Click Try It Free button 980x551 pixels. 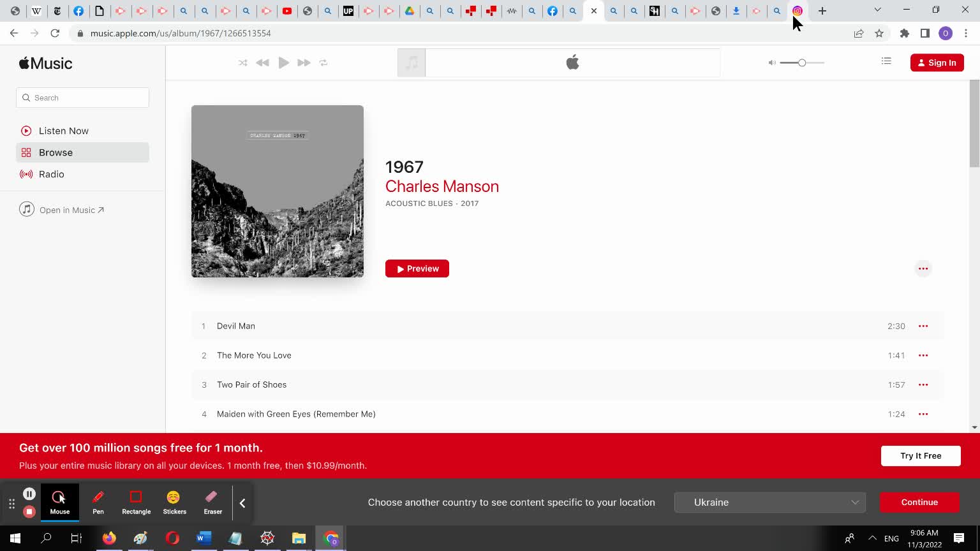click(921, 455)
